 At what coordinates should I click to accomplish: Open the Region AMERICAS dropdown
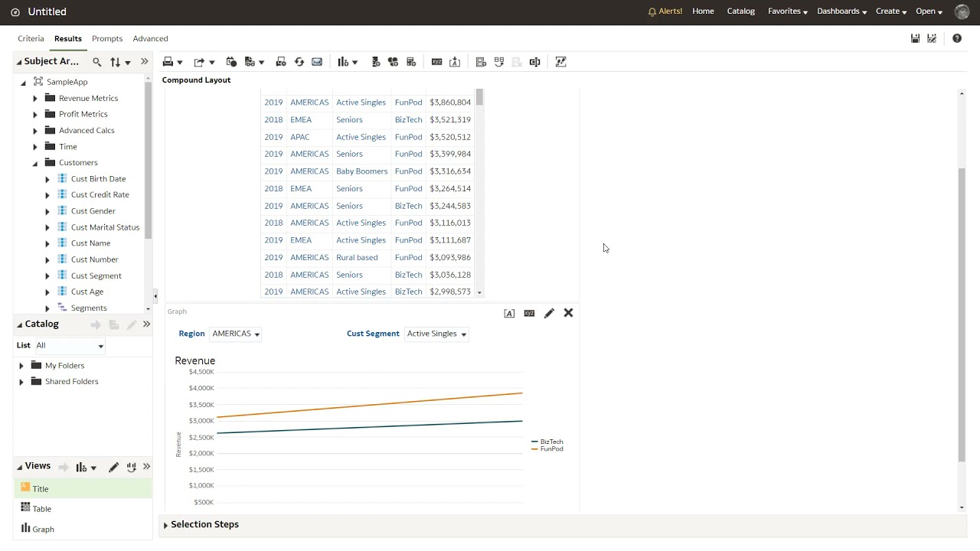point(236,334)
